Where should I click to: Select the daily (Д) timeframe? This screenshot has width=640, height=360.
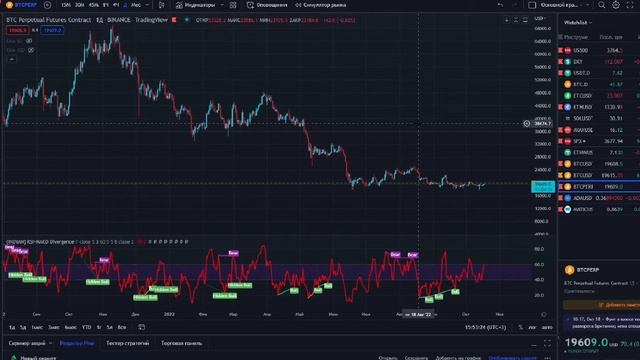(x=125, y=5)
